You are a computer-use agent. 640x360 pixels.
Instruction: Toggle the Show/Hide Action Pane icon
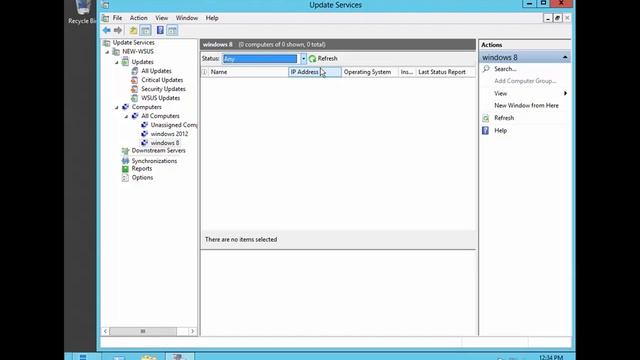tap(172, 30)
